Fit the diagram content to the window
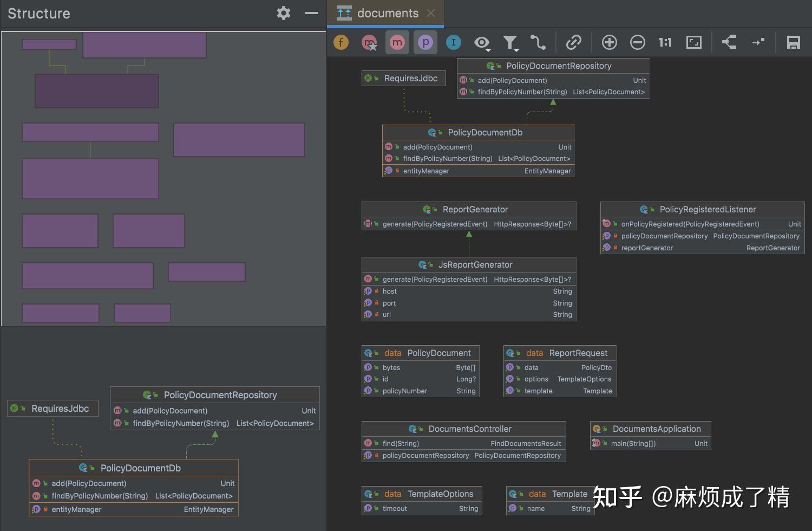The image size is (812, 531). (693, 42)
